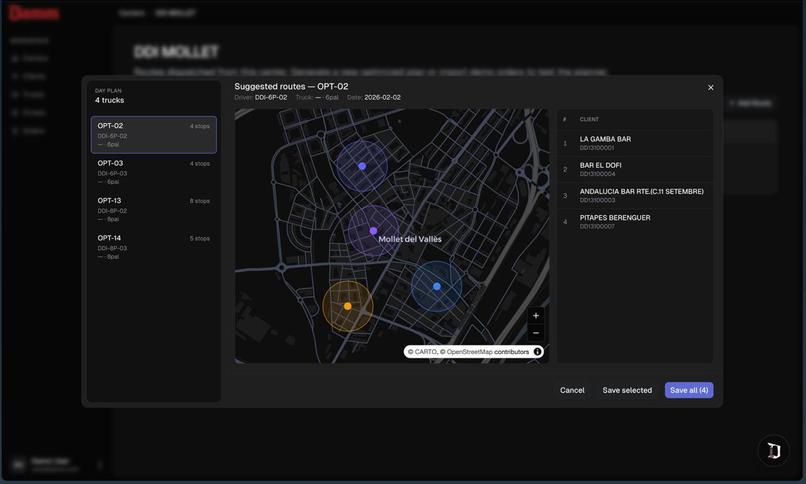Select ANDALUCIA BAR RTE.(C.11 SETEMBRE) row
Viewport: 806px width, 484px height.
pyautogui.click(x=635, y=196)
